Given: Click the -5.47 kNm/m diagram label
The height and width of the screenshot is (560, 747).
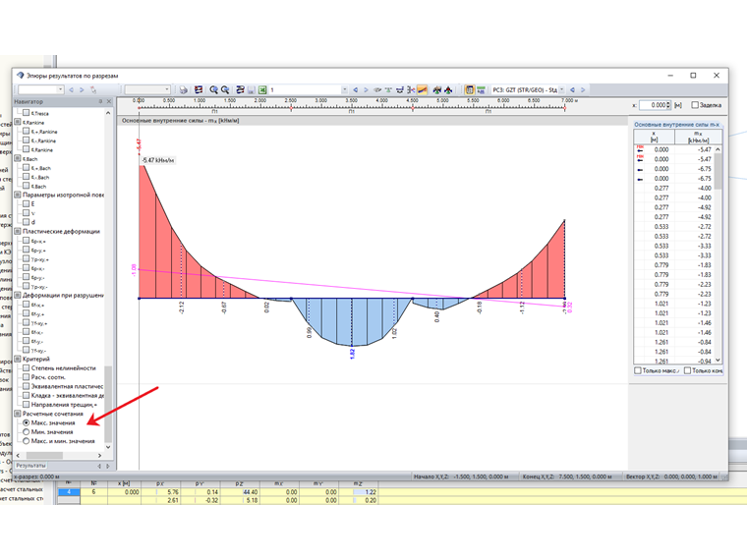Looking at the screenshot, I should tap(158, 160).
